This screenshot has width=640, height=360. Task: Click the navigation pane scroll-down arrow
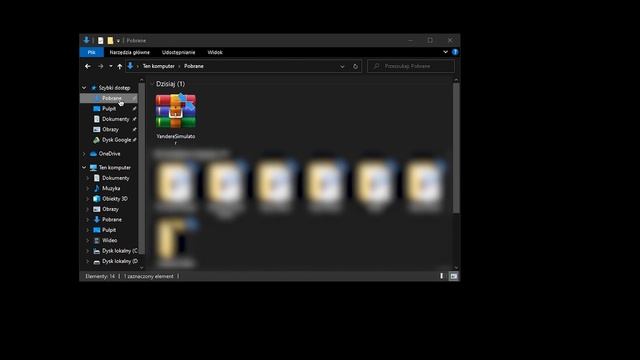(x=142, y=268)
